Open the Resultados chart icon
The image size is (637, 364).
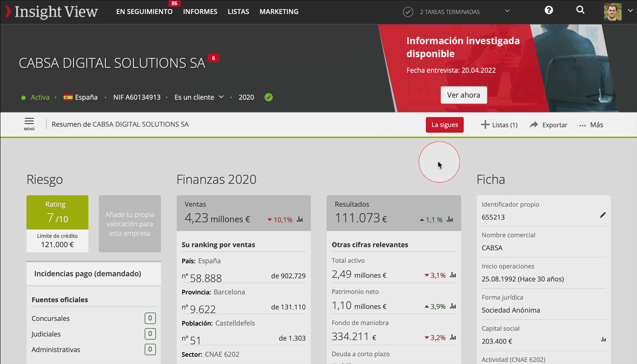(x=450, y=219)
